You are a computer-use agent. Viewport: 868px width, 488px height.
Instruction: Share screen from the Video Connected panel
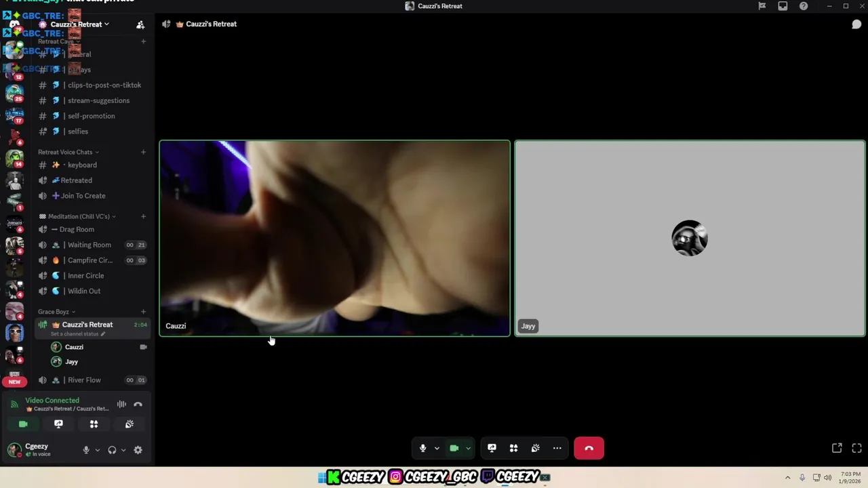click(58, 424)
